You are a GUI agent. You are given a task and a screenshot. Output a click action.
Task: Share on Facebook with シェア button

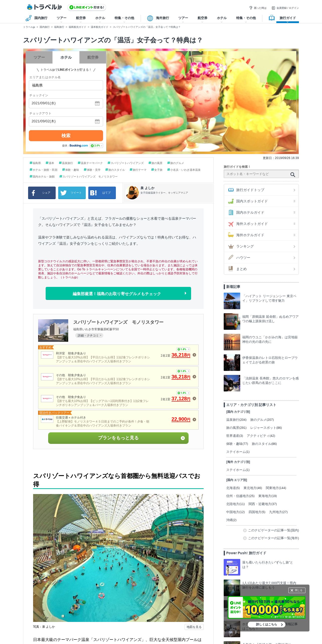(x=42, y=193)
